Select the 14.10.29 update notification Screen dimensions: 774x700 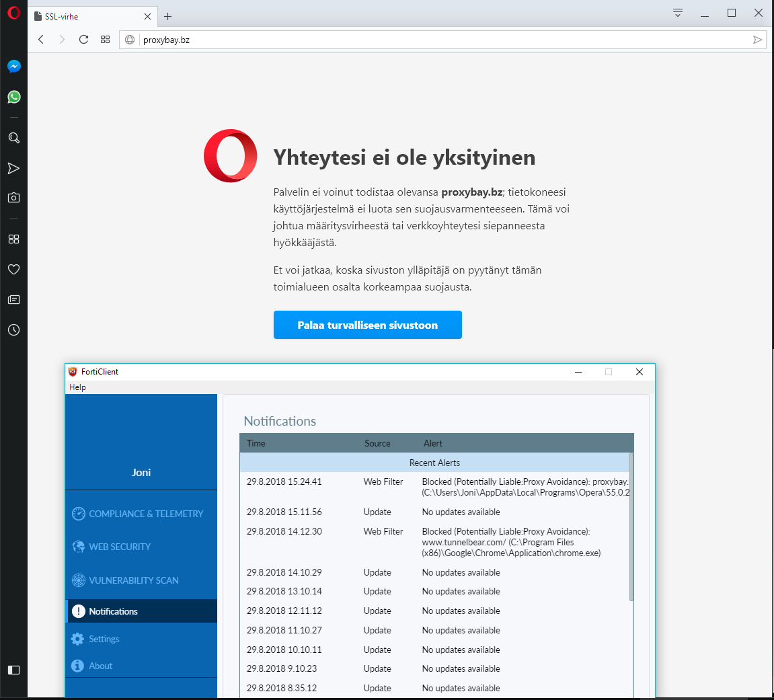435,572
